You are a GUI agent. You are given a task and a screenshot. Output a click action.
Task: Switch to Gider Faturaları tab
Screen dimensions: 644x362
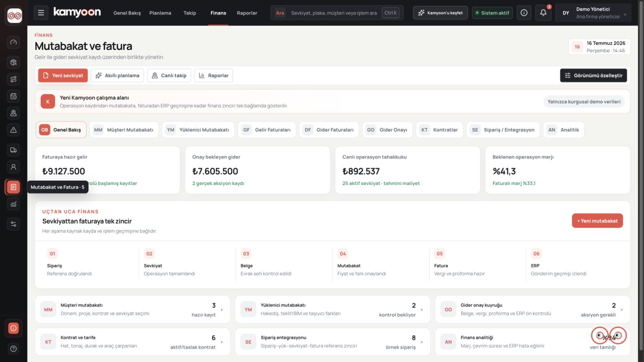click(x=329, y=130)
